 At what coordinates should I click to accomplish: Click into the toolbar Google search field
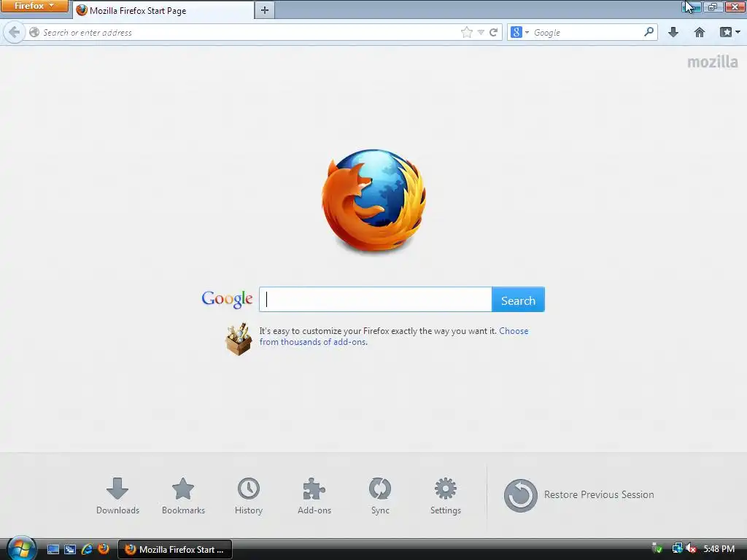[587, 32]
